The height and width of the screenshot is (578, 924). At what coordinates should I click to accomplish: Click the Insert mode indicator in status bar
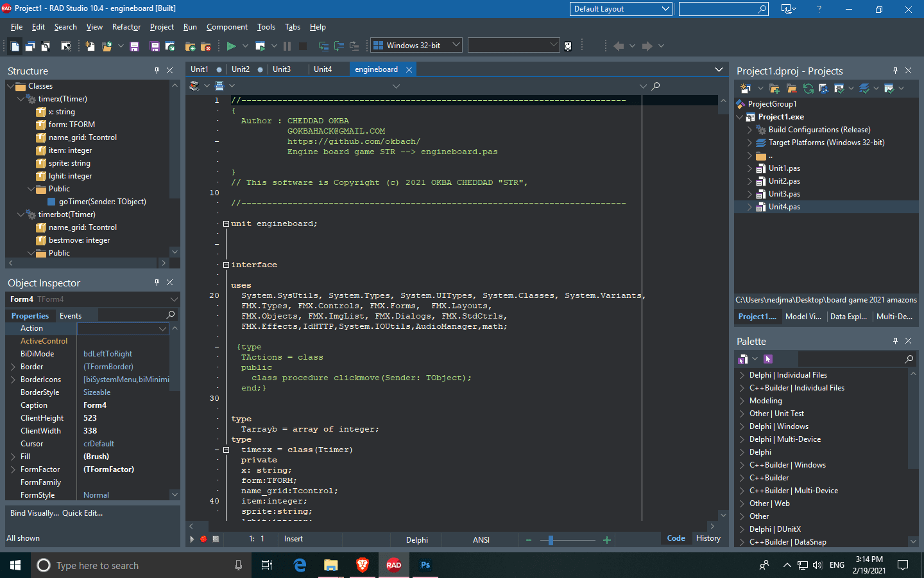293,539
